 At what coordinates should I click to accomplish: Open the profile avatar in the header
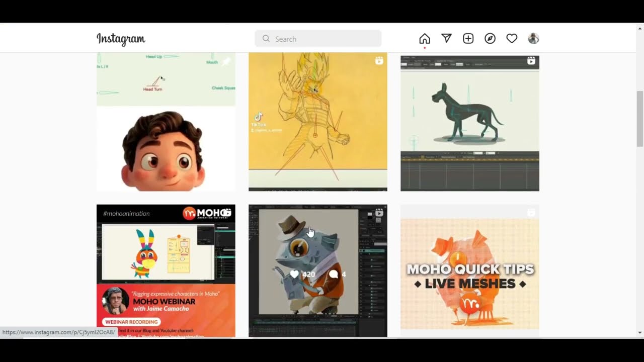pos(533,39)
